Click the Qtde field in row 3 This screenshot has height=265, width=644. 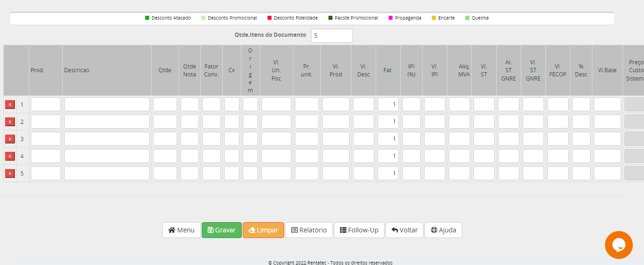pos(165,139)
